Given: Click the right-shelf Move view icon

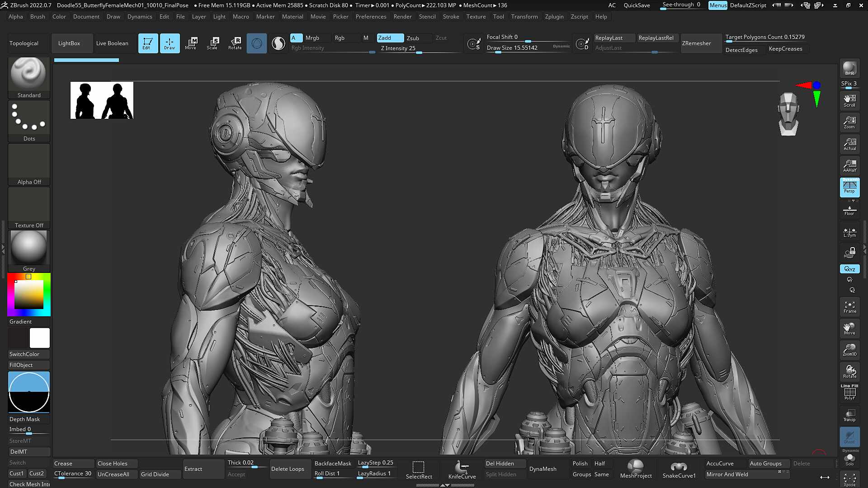Looking at the screenshot, I should pyautogui.click(x=849, y=328).
